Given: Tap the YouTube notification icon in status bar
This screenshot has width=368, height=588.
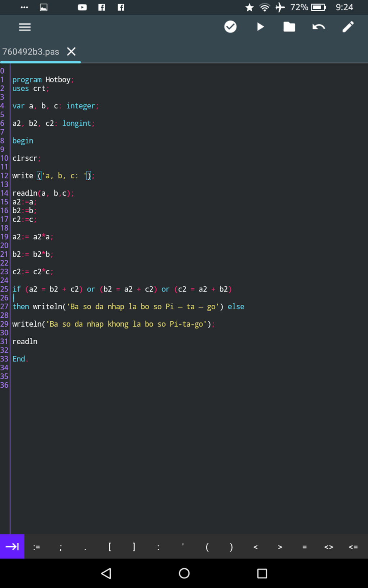Looking at the screenshot, I should coord(82,7).
